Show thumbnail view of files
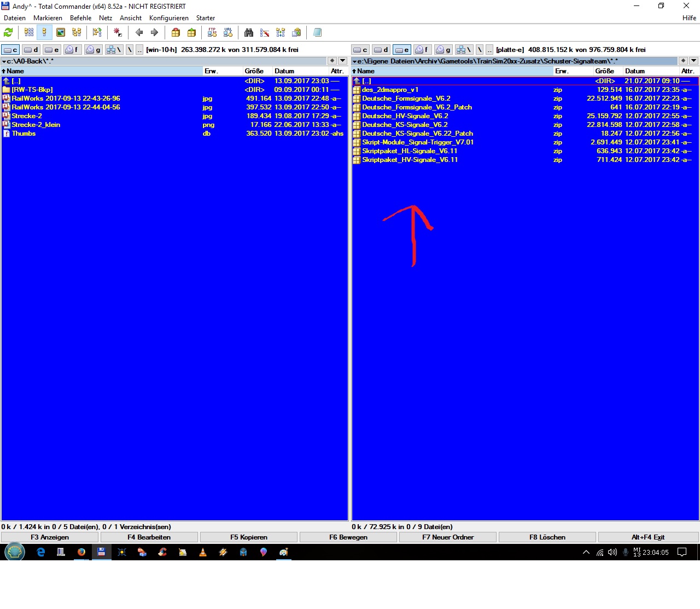The height and width of the screenshot is (609, 700). 61,33
